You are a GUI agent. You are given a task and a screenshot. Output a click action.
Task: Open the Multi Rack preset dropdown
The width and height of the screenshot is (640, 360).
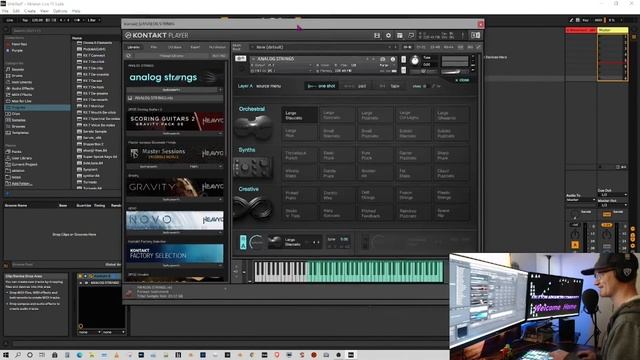[x=323, y=47]
